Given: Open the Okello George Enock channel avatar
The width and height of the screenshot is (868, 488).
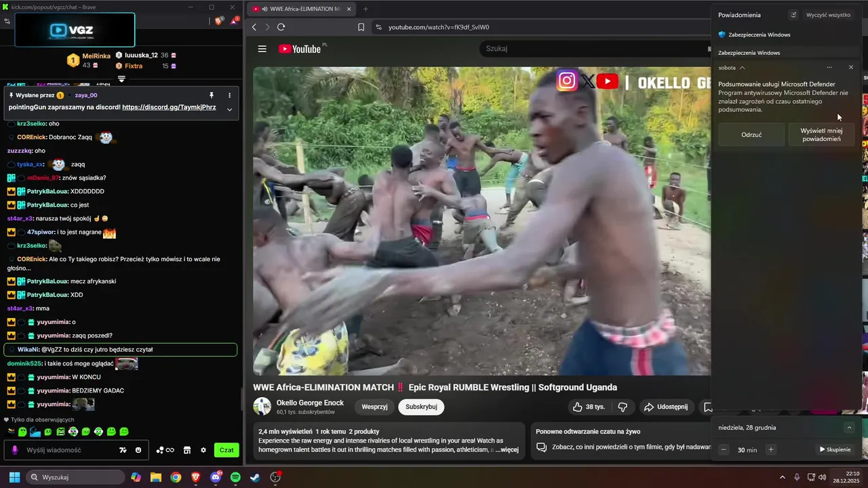Looking at the screenshot, I should pos(262,407).
